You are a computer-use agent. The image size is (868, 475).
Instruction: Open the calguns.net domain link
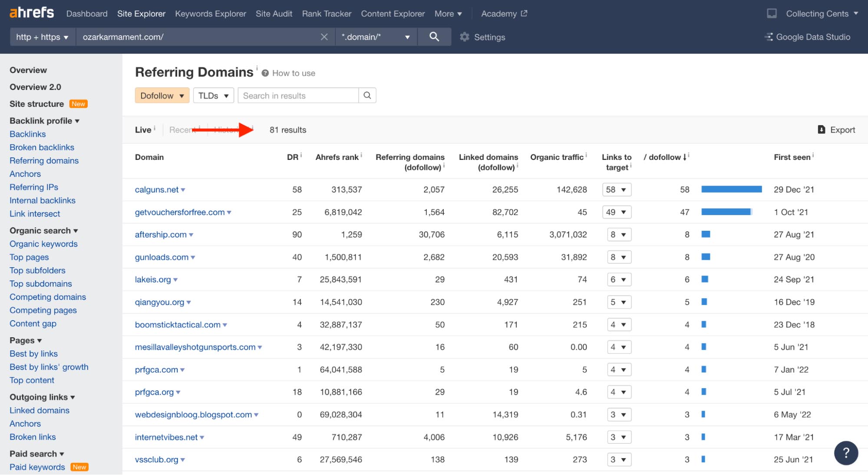click(x=157, y=189)
